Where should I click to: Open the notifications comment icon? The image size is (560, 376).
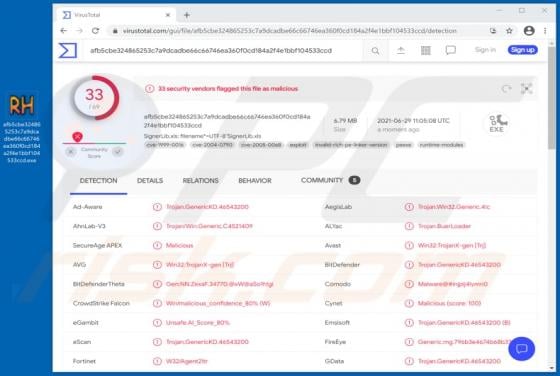[451, 50]
